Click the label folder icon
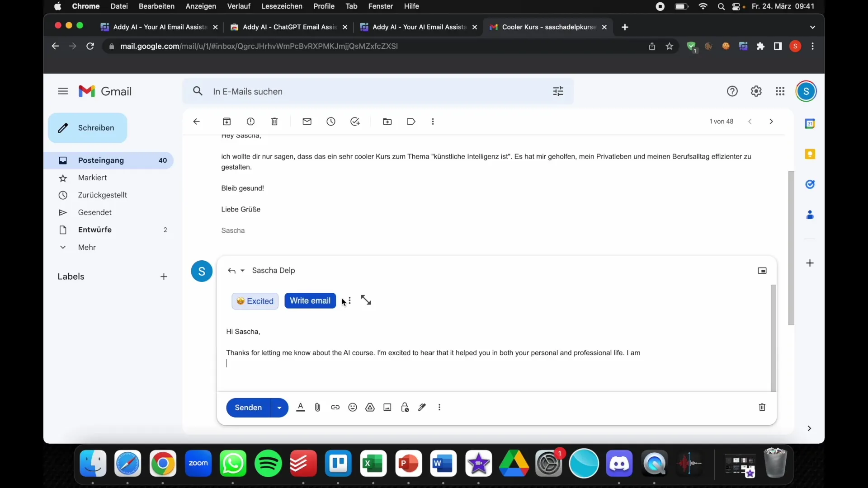The image size is (868, 488). coord(411,122)
